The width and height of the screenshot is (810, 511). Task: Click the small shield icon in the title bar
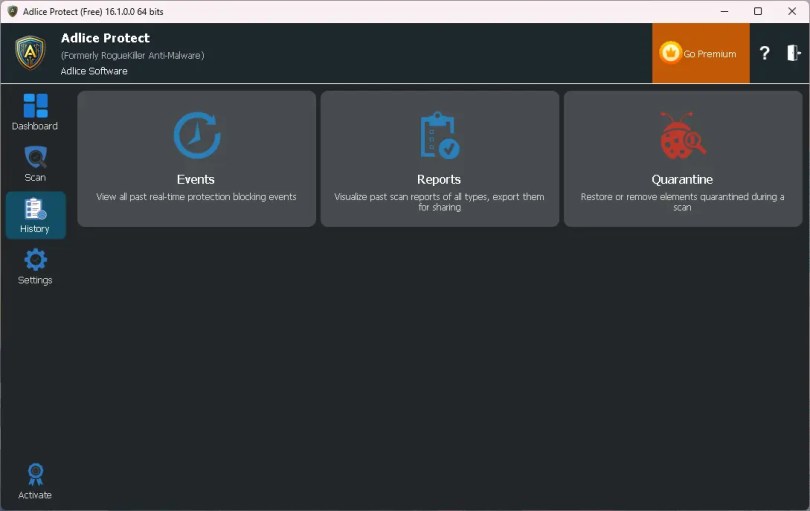click(12, 11)
